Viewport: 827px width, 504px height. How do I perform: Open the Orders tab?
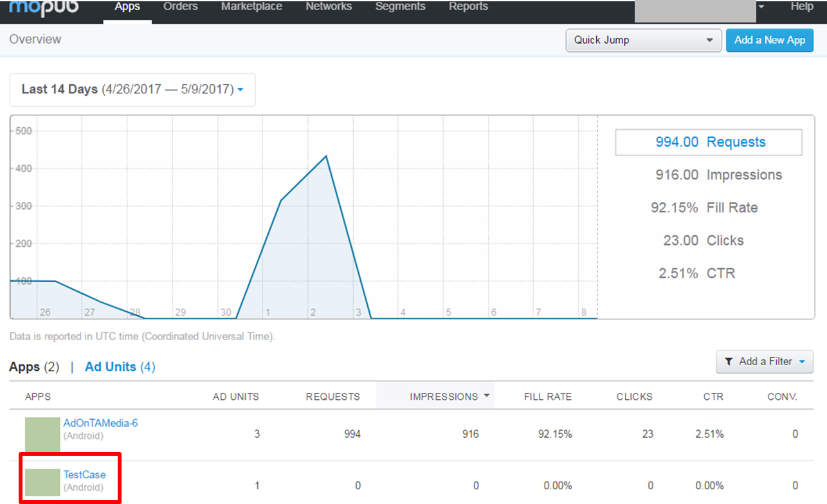181,6
